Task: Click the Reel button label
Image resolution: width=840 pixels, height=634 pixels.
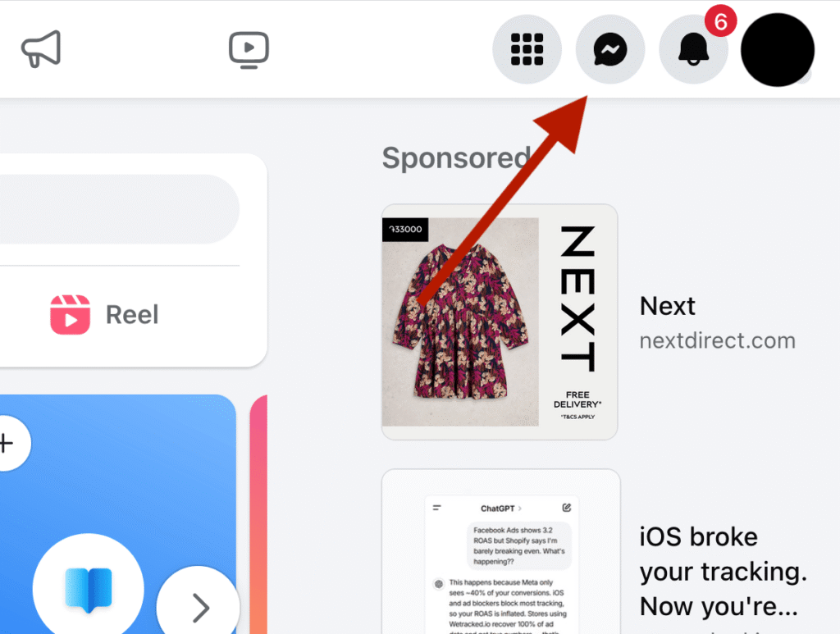Action: (x=132, y=315)
